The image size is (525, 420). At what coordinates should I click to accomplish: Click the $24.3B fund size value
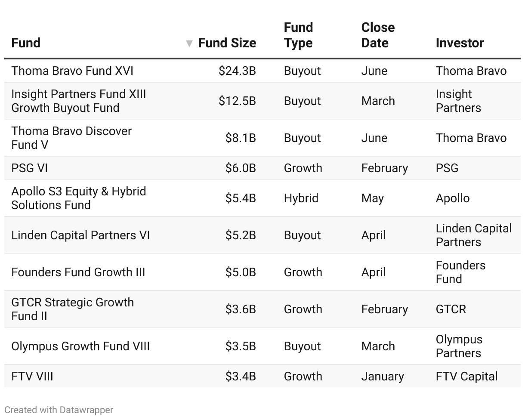point(237,71)
